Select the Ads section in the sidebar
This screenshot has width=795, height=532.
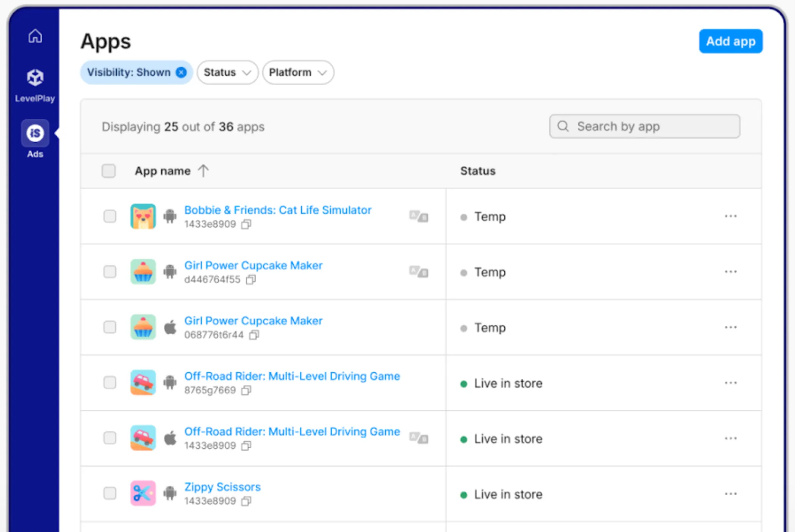click(34, 133)
